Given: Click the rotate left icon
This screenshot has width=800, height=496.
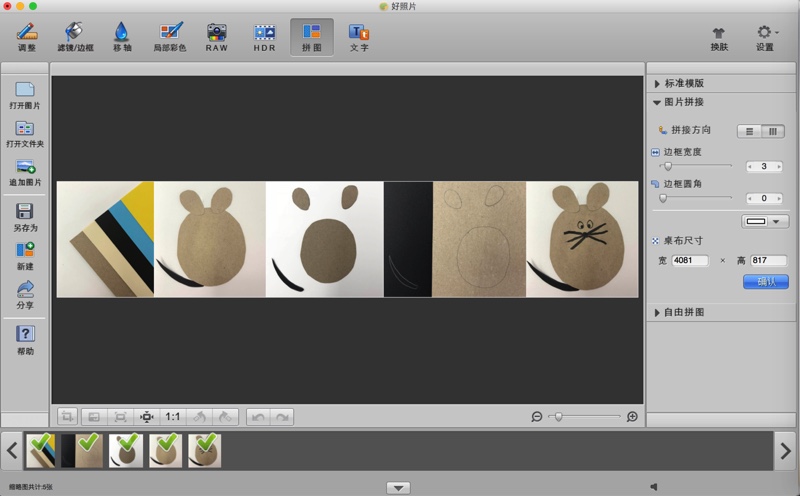Looking at the screenshot, I should 199,417.
